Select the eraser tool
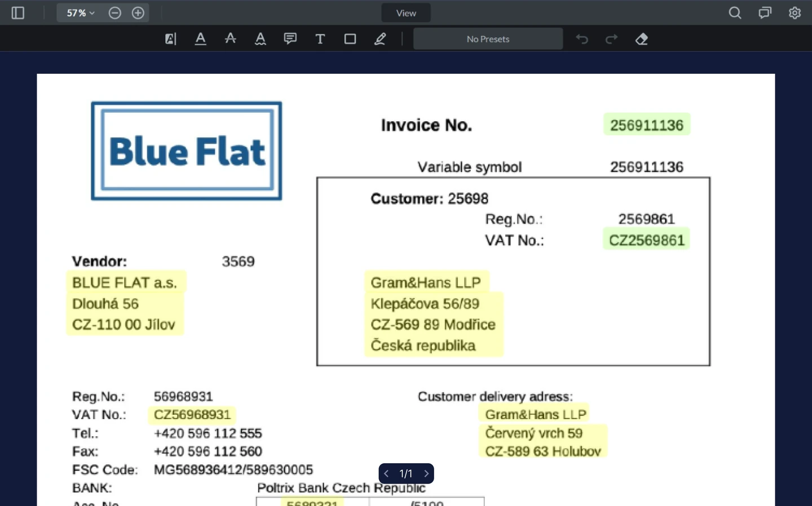812x506 pixels. click(642, 39)
